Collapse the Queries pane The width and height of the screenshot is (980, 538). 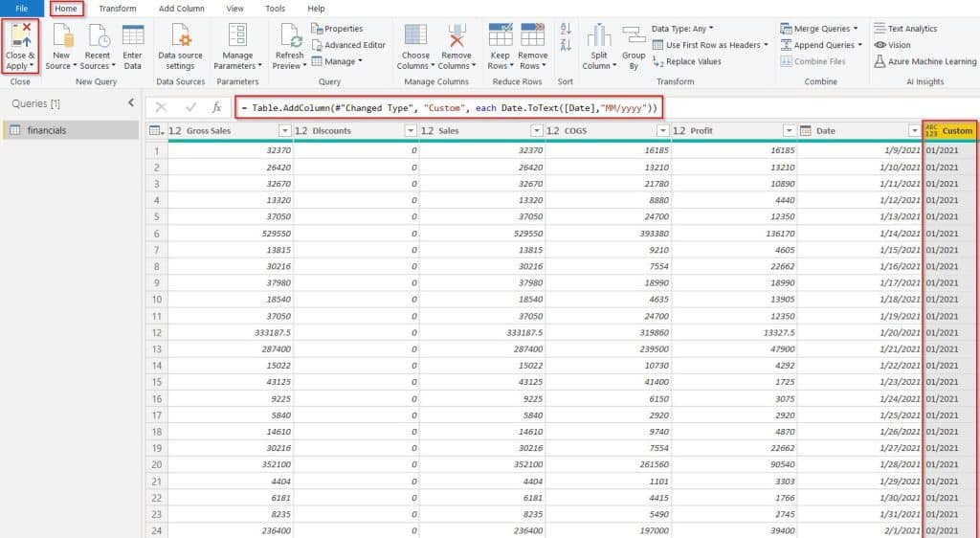[x=131, y=102]
